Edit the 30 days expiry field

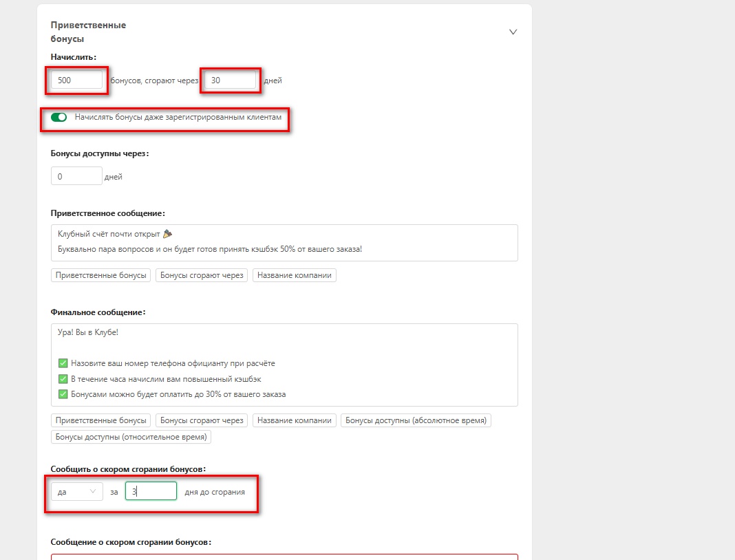click(230, 80)
